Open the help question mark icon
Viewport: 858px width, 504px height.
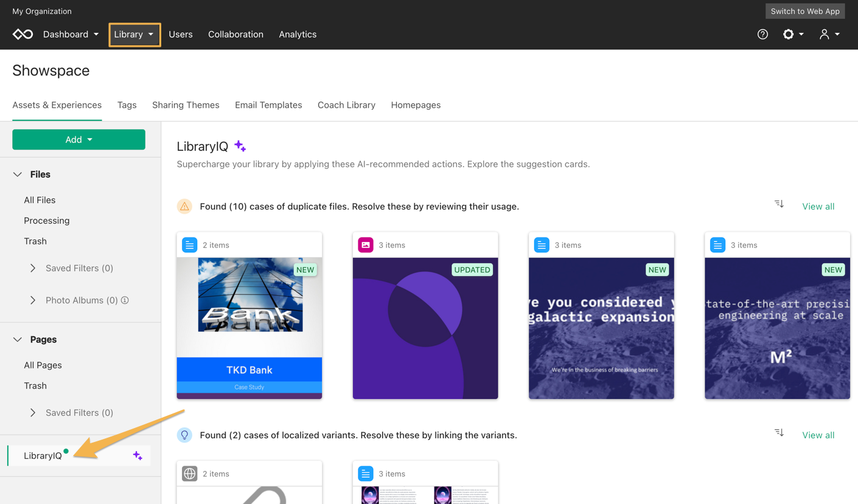point(762,34)
